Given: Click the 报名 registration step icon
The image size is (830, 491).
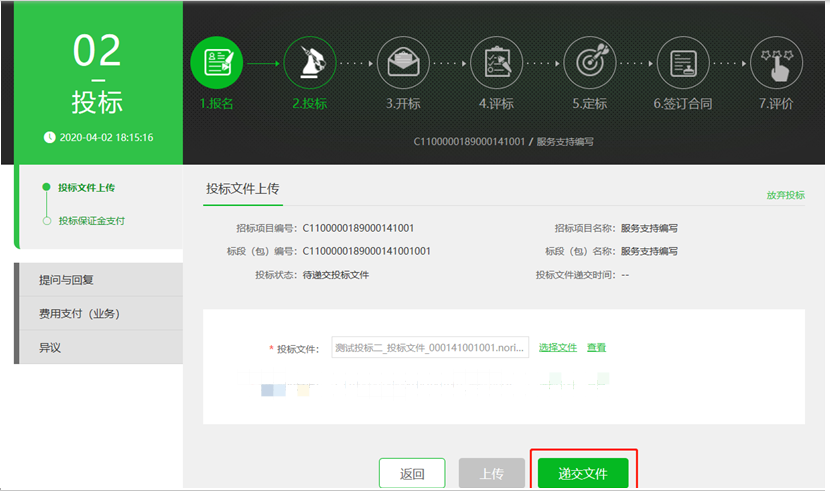Looking at the screenshot, I should (216, 62).
